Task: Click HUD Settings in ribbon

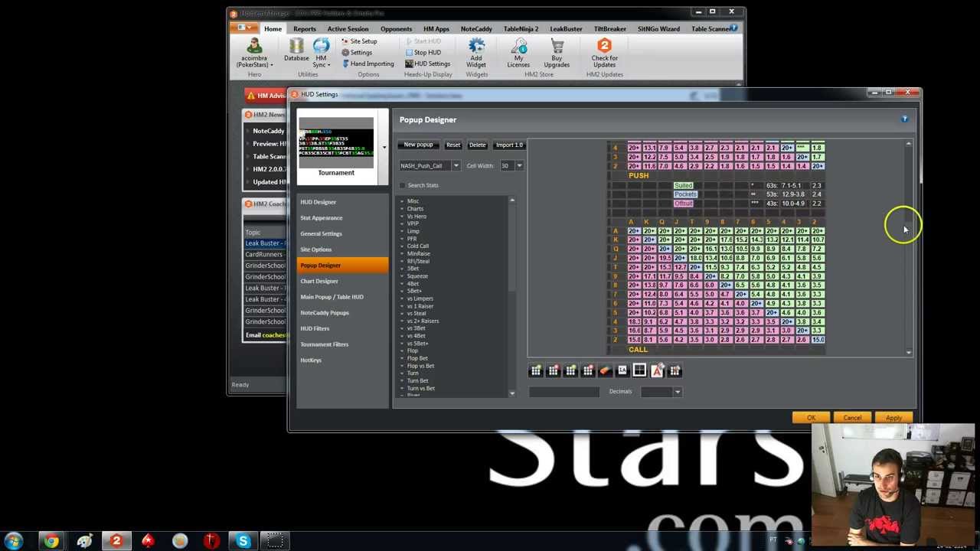Action: click(x=427, y=64)
